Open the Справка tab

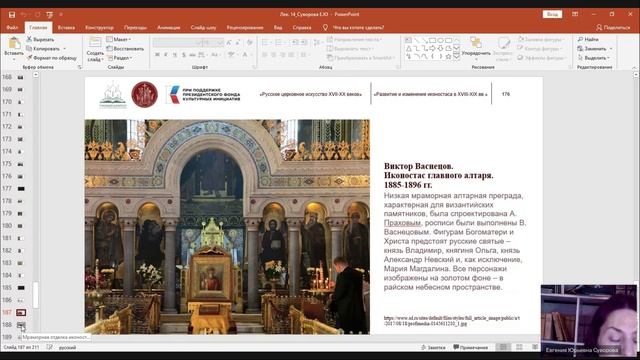pos(302,27)
